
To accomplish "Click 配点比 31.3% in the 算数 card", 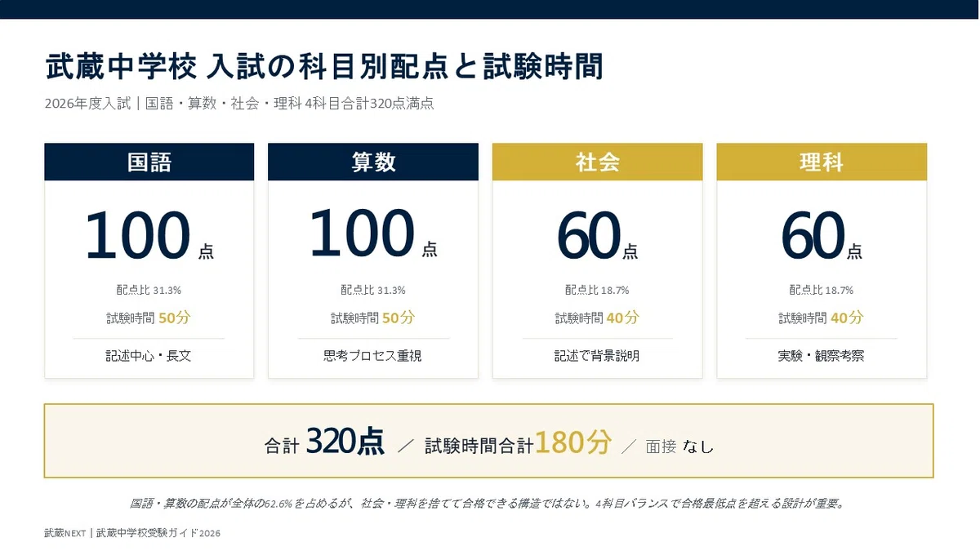I will [x=373, y=290].
